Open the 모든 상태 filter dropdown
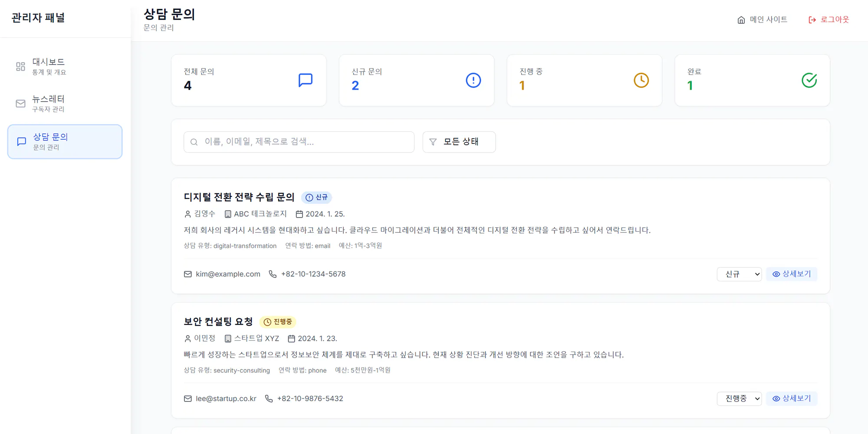 (x=459, y=142)
